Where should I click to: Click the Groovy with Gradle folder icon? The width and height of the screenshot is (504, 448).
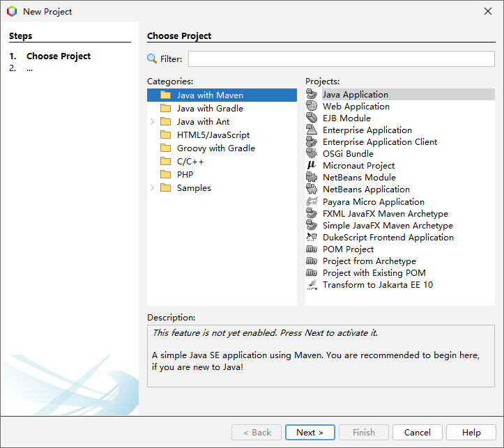point(165,148)
